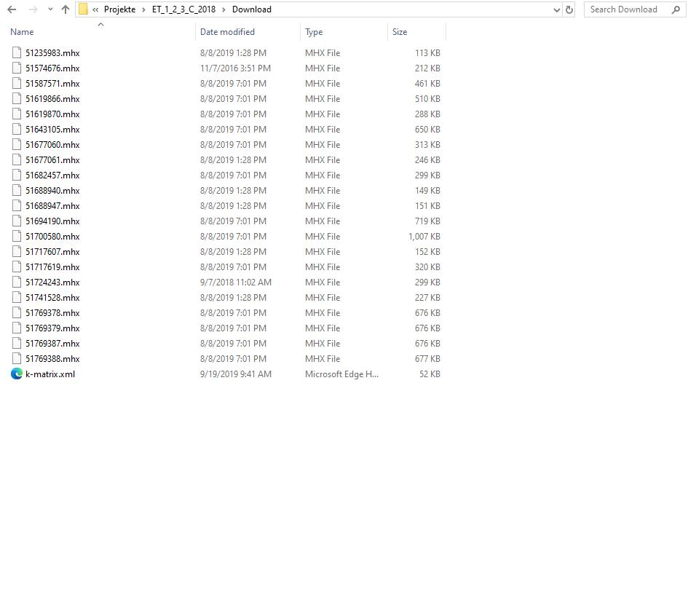
Task: Select the 51682457.mhx file icon
Action: [x=17, y=175]
